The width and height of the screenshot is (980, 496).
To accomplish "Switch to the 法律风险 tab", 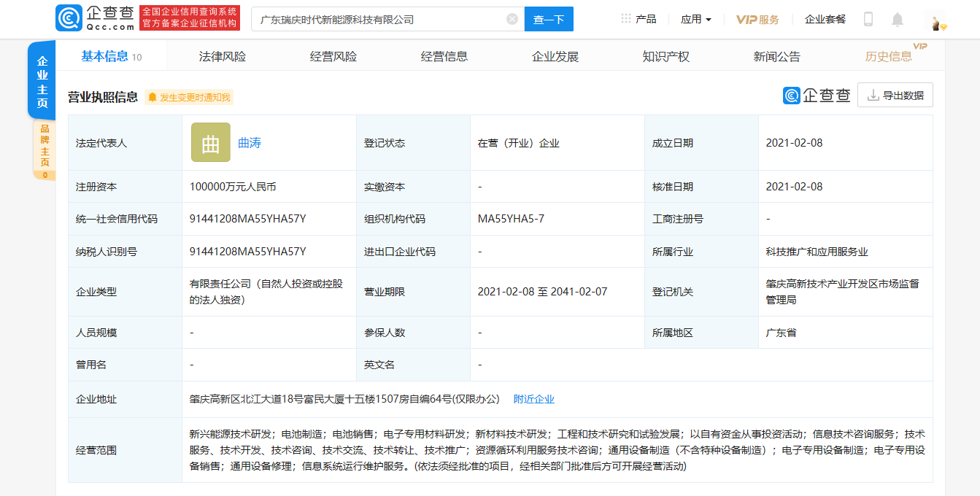I will click(221, 55).
